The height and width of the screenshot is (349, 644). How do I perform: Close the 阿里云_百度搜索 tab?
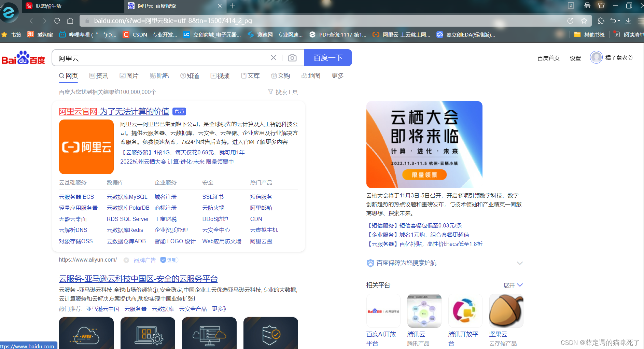(x=220, y=6)
